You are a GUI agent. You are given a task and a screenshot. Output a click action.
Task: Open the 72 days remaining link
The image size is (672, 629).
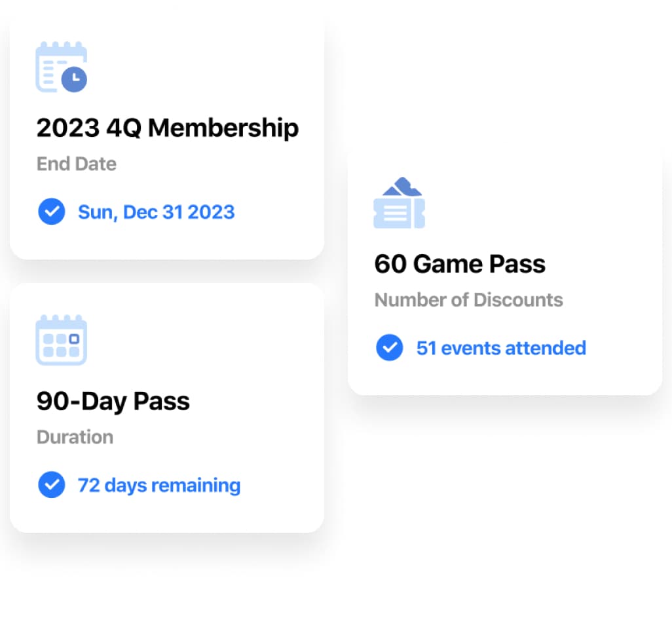159,486
